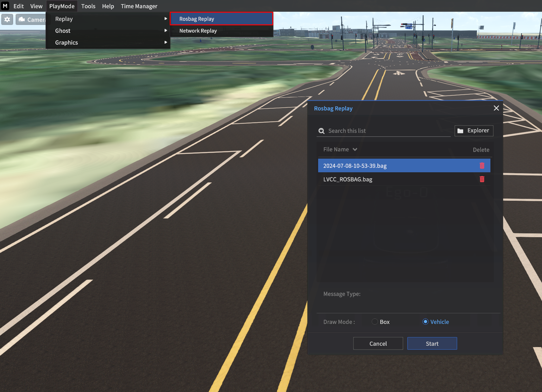Delete the 2024-07-08-10-53-39.bag file
The image size is (542, 392).
click(x=482, y=166)
